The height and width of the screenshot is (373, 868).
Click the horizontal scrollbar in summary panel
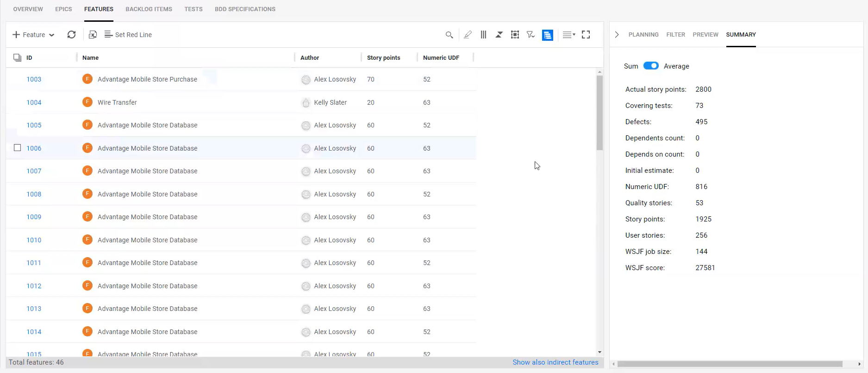pos(730,364)
